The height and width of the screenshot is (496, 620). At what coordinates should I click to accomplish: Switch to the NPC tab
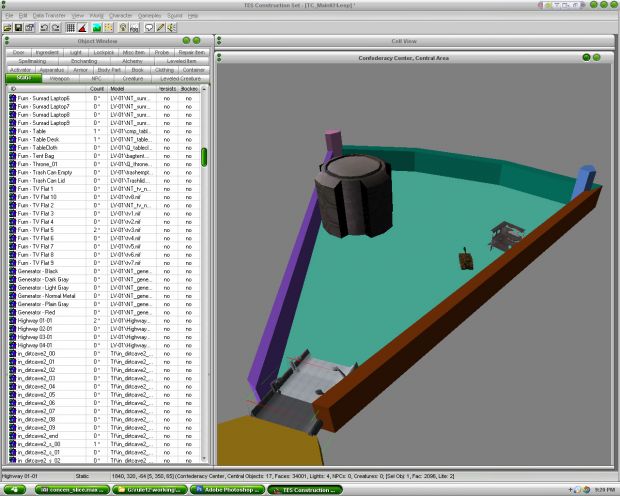pyautogui.click(x=96, y=79)
